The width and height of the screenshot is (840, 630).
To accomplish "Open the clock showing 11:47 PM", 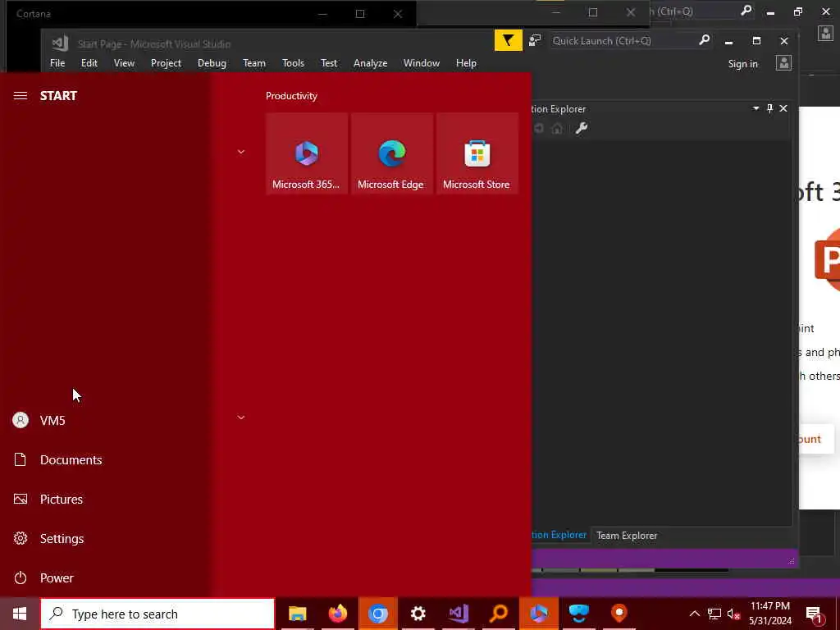I will [769, 614].
